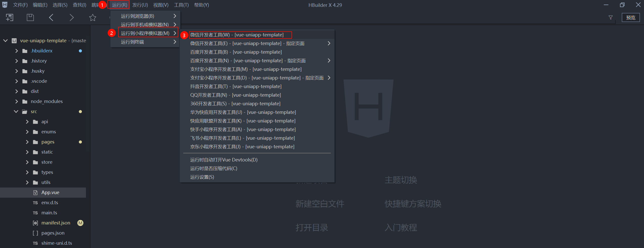The height and width of the screenshot is (248, 644).
Task: Open the 帮助(Y) menu
Action: pos(202,5)
